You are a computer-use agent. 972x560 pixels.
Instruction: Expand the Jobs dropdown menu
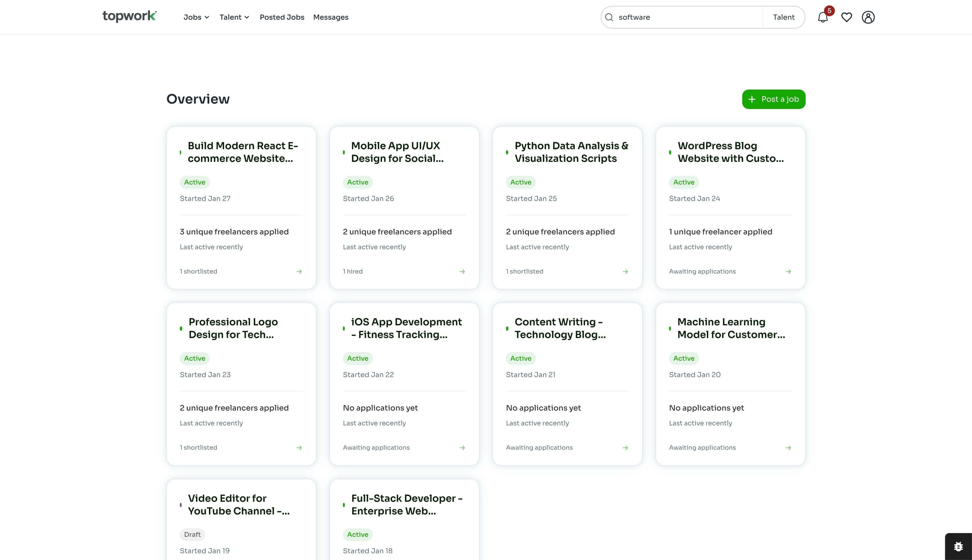[x=196, y=17]
